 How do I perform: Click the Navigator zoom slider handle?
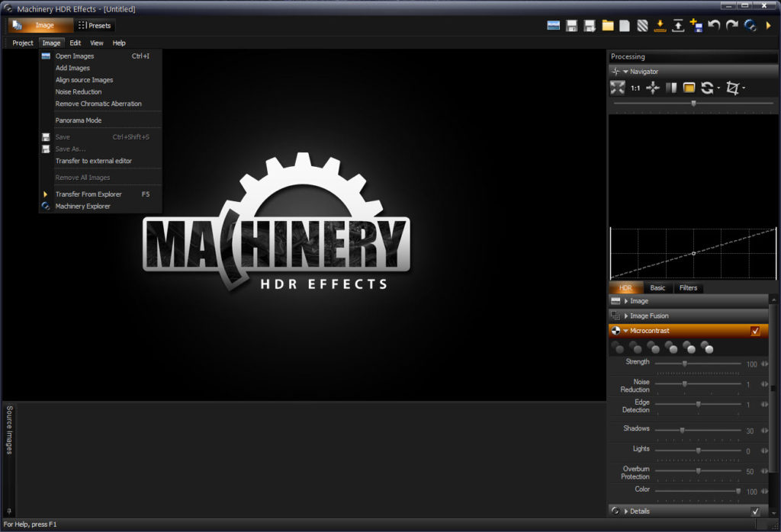(x=693, y=104)
